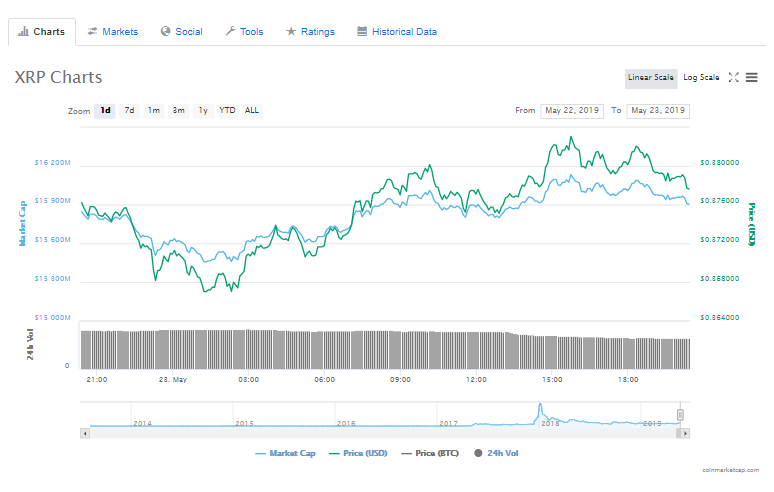Click the bar chart icon in Charts tab
Viewport: 774px width, 492px height.
pos(23,32)
